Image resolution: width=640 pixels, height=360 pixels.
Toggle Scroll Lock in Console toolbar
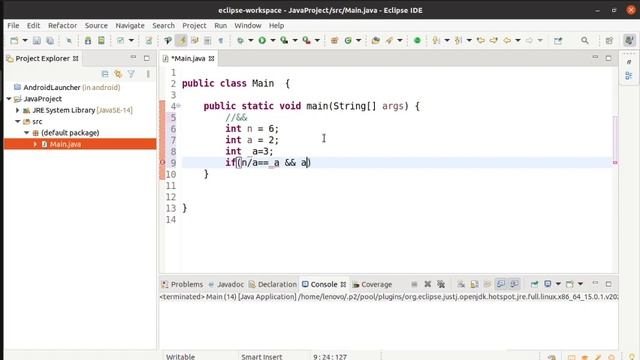474,284
